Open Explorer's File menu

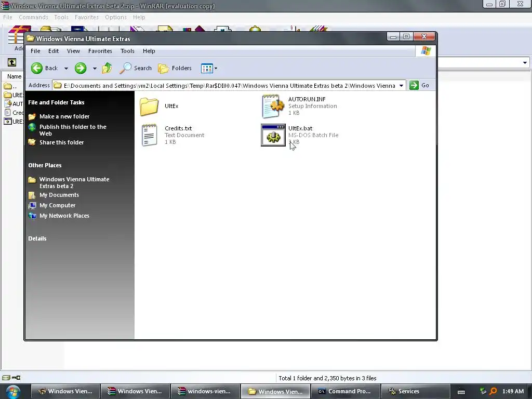[x=35, y=51]
